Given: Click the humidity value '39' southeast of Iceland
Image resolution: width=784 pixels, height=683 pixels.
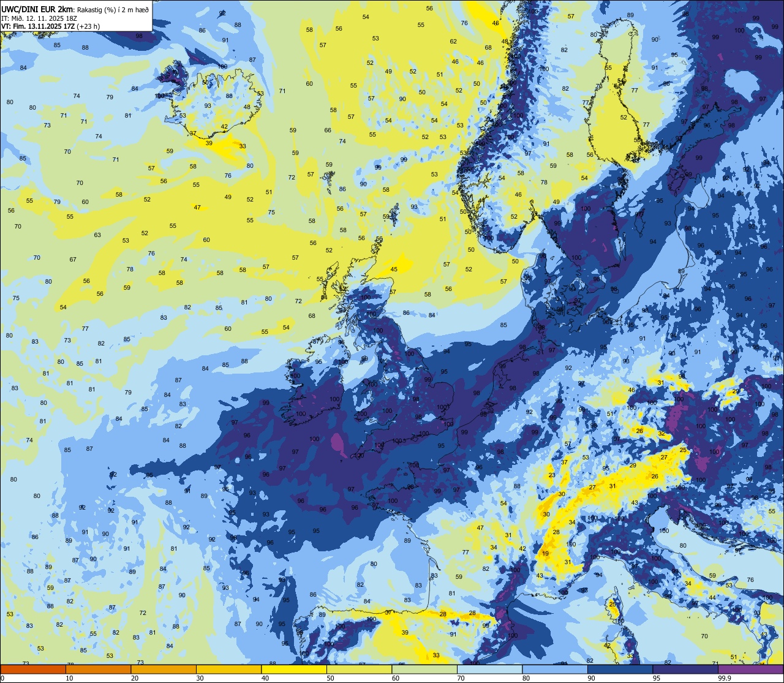Looking at the screenshot, I should (x=209, y=143).
